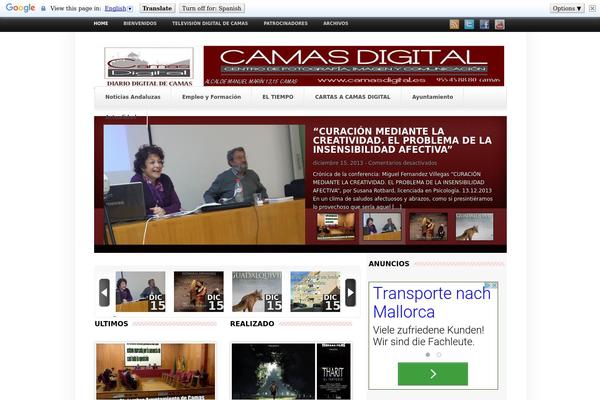Open ARCHIVOS menu item
This screenshot has width=600, height=400.
(x=336, y=23)
